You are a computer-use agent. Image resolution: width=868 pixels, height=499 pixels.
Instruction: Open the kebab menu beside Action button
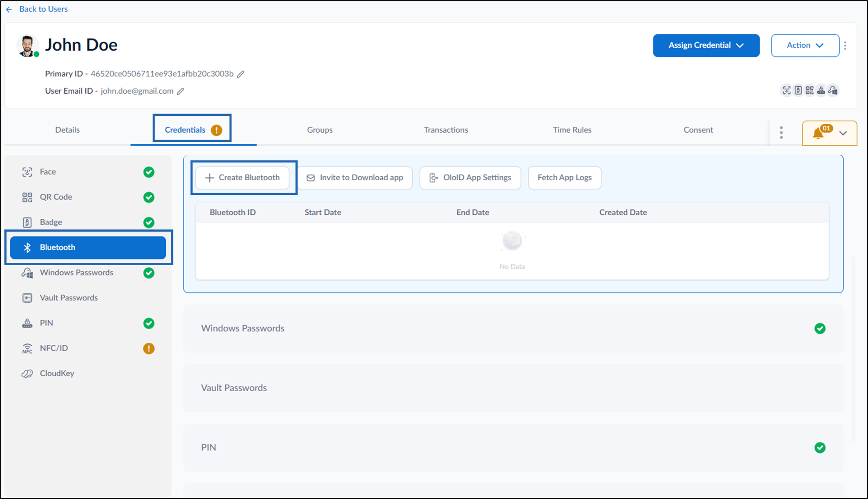coord(845,46)
